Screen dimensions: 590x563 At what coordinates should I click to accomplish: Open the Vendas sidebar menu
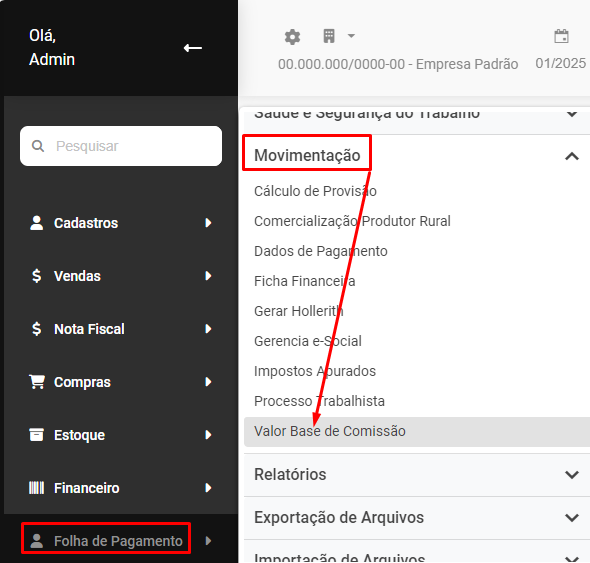[x=121, y=276]
